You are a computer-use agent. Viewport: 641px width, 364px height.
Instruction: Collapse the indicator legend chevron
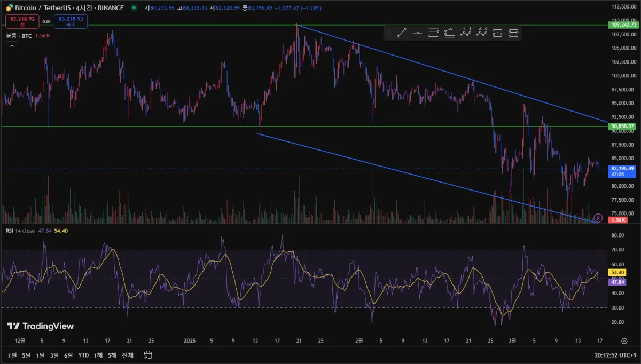tap(12, 46)
